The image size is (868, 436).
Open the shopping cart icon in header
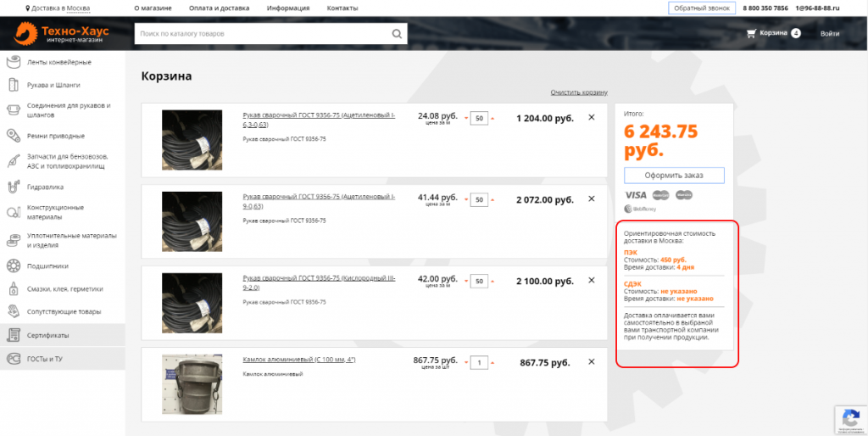coord(751,34)
